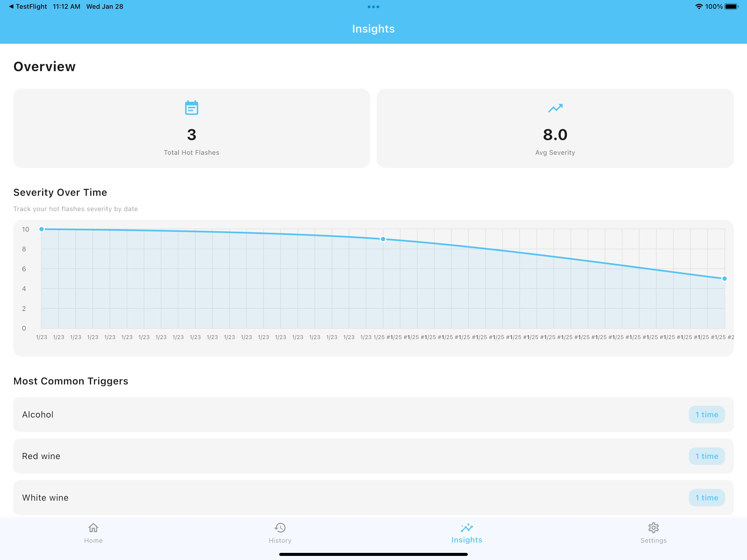Tap the Avg Severity 8.0 card

click(555, 128)
